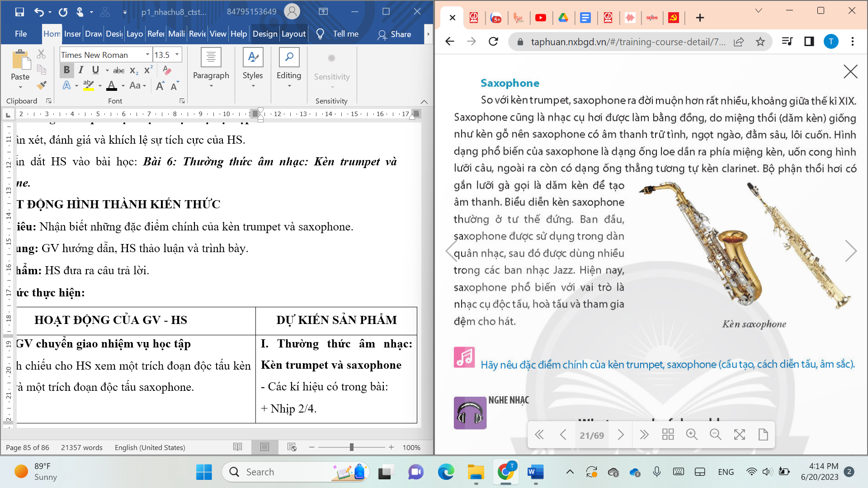The height and width of the screenshot is (488, 868).
Task: Click the Cut scissors icon
Action: [41, 54]
